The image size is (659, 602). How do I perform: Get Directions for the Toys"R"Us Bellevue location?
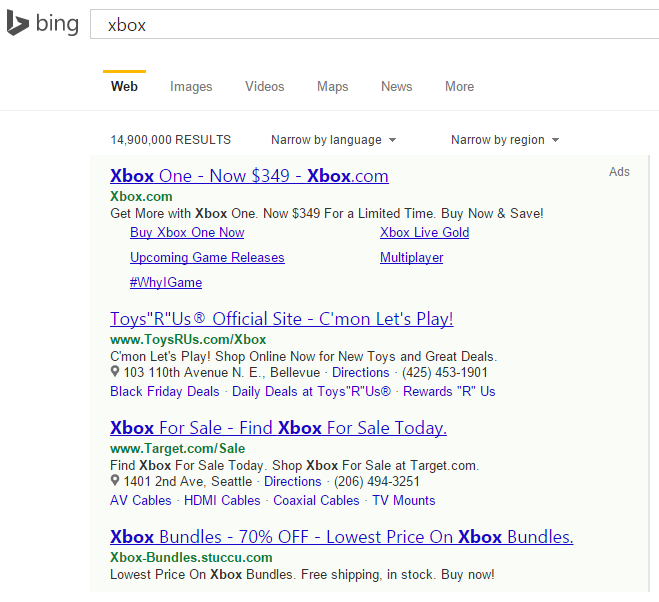point(360,372)
